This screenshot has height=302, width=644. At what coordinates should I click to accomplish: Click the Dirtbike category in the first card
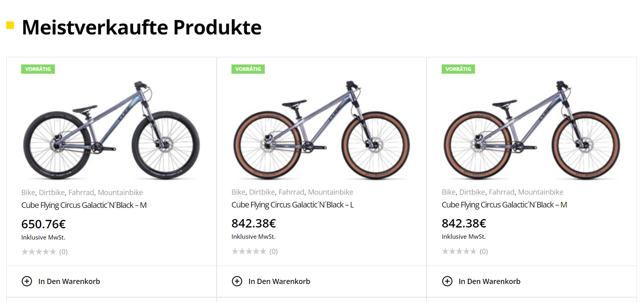[52, 192]
